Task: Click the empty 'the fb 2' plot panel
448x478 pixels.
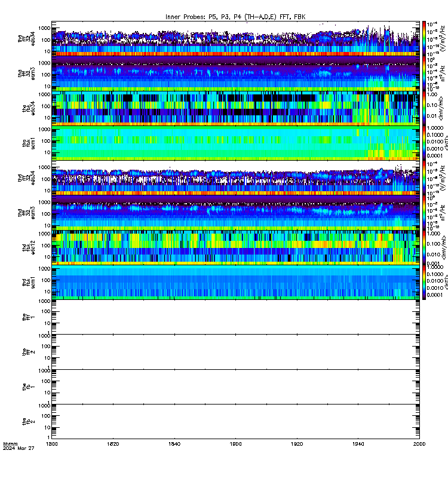Action: click(x=235, y=422)
